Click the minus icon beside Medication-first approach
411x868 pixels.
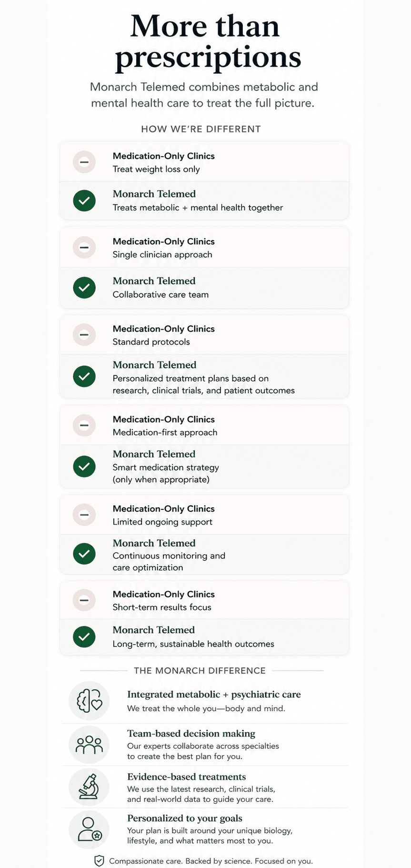click(84, 425)
